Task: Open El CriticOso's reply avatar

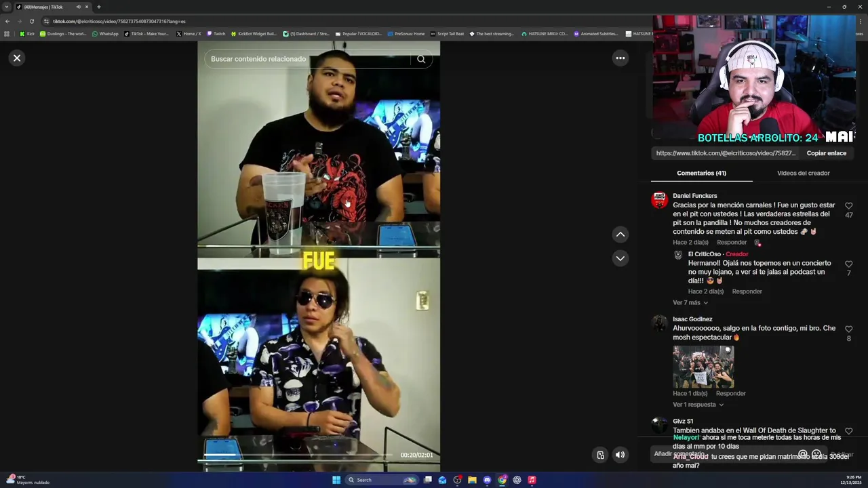Action: coord(677,255)
